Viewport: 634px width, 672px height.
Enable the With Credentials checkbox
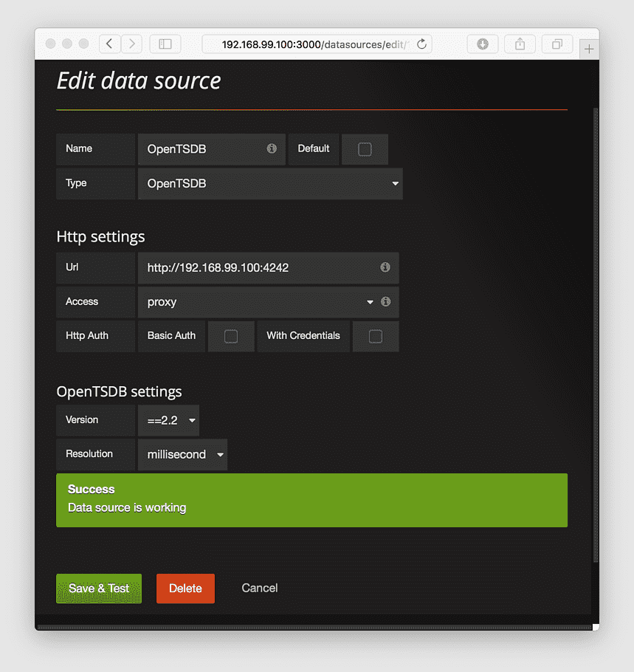[376, 335]
